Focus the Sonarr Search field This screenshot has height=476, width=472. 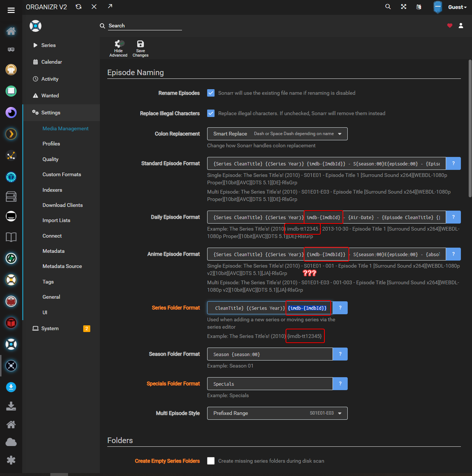145,26
